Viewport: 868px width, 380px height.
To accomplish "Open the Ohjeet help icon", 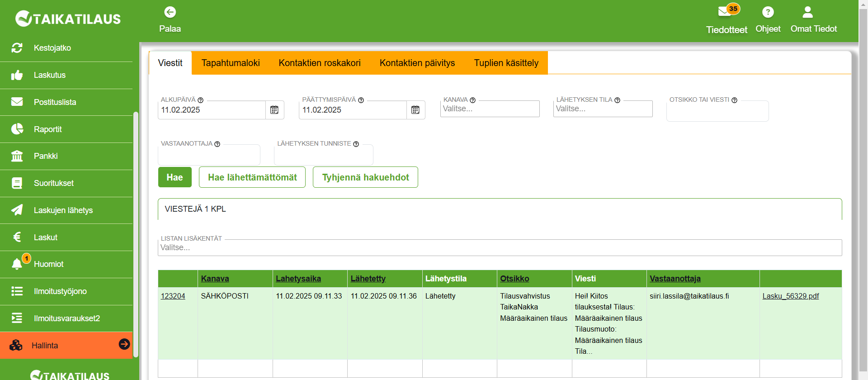I will [x=768, y=12].
